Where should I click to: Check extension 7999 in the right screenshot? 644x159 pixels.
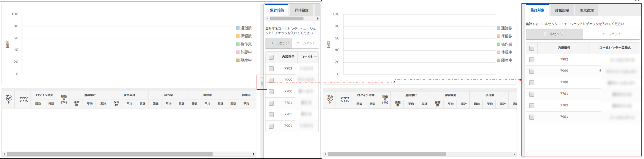pos(532,71)
